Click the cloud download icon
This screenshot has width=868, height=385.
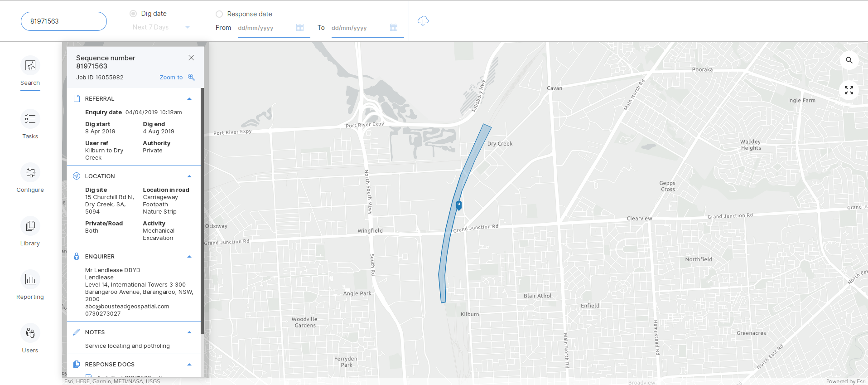pyautogui.click(x=423, y=21)
